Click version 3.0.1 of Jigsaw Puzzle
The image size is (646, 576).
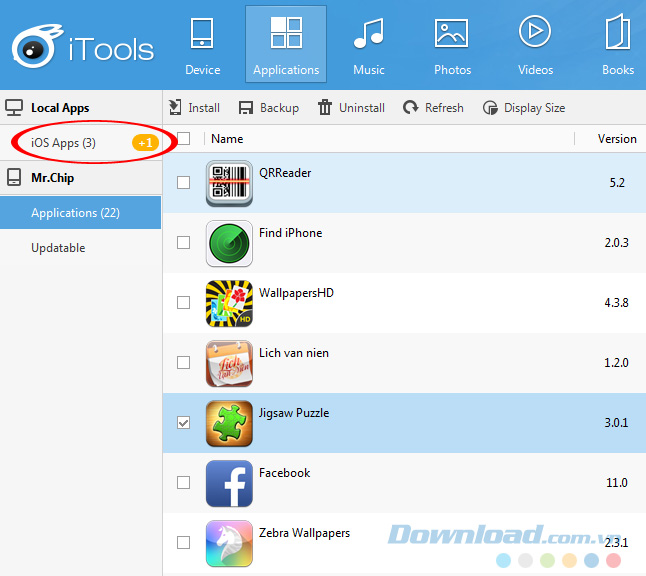pos(616,423)
